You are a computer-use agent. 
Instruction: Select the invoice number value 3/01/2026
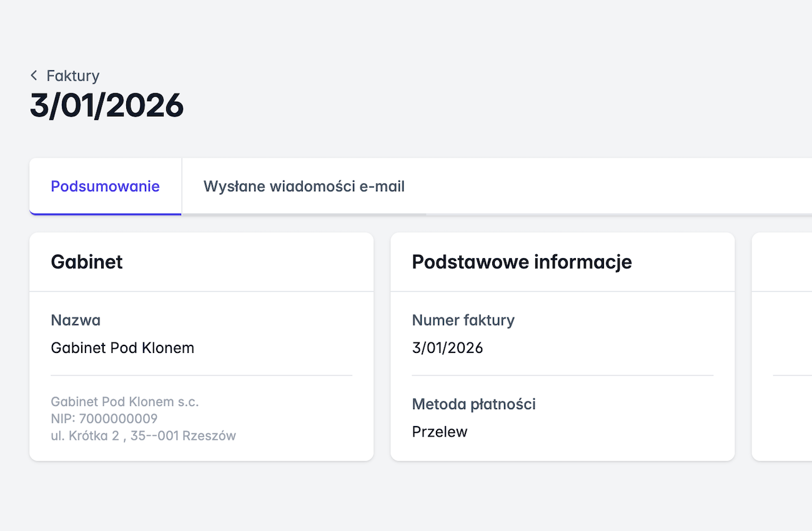tap(447, 348)
